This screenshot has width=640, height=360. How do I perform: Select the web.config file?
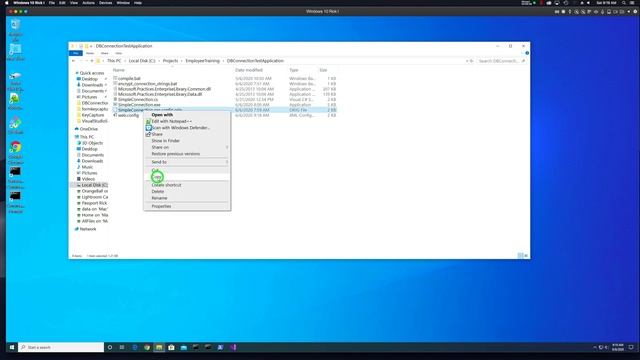tap(128, 116)
